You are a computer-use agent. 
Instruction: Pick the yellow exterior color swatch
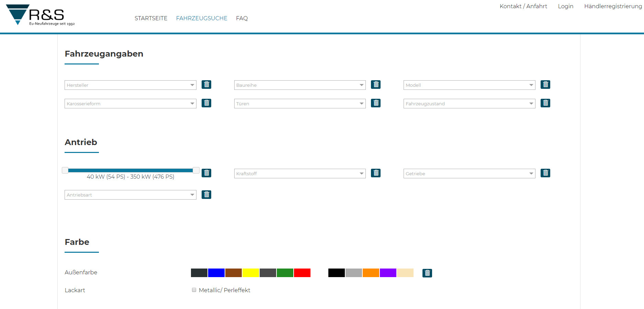pos(251,273)
